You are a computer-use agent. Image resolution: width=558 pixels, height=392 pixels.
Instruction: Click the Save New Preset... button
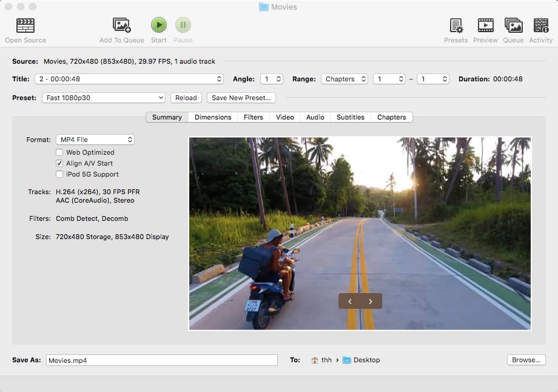pos(241,98)
